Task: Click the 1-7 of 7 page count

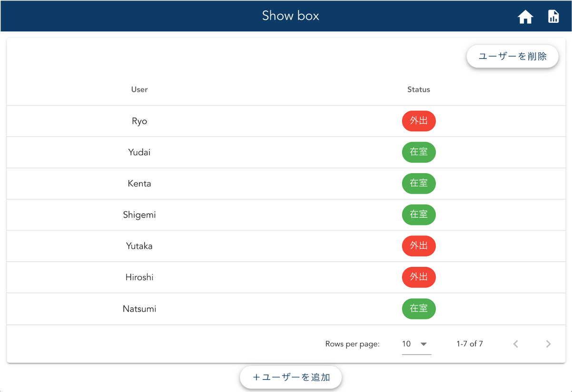Action: (470, 344)
